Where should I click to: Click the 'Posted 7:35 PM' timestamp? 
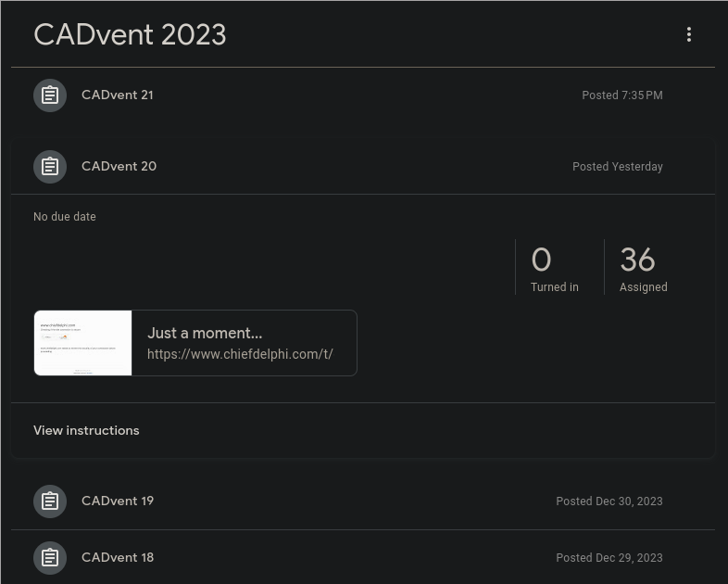[x=622, y=95]
